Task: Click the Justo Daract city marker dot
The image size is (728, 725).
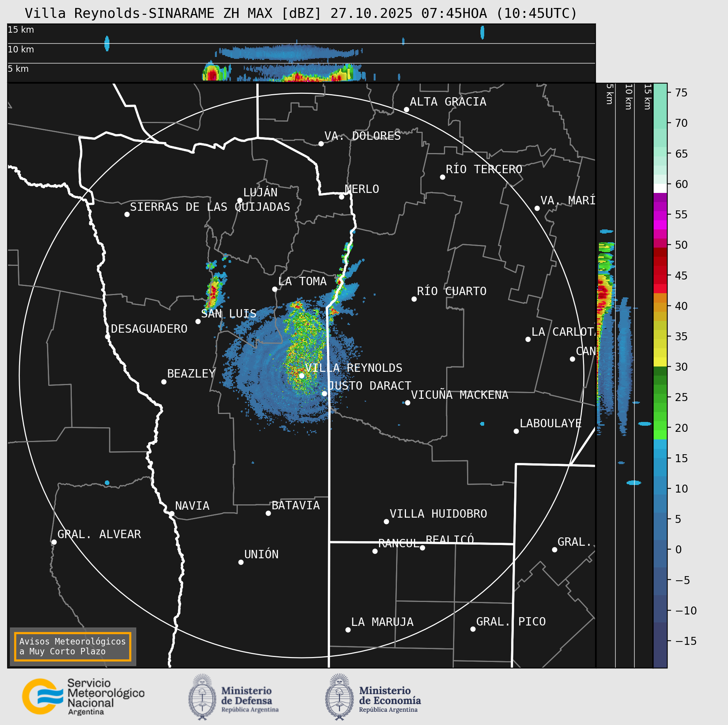Action: click(x=324, y=393)
